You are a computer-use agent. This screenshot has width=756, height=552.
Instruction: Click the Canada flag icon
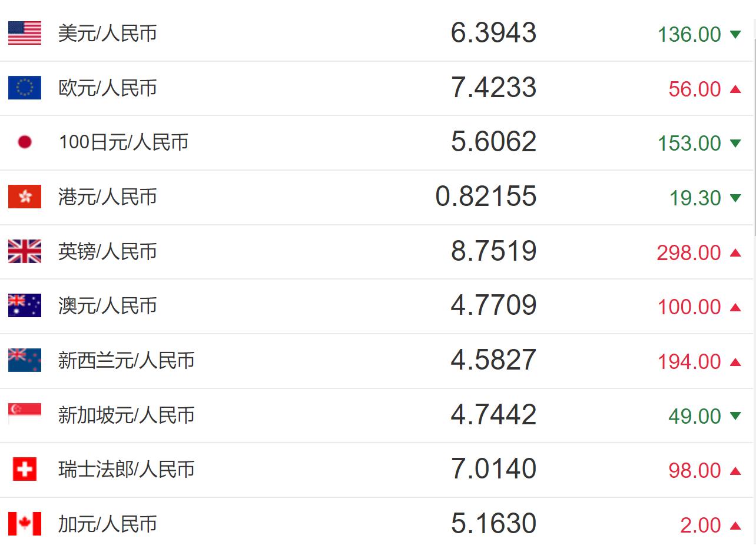(25, 524)
